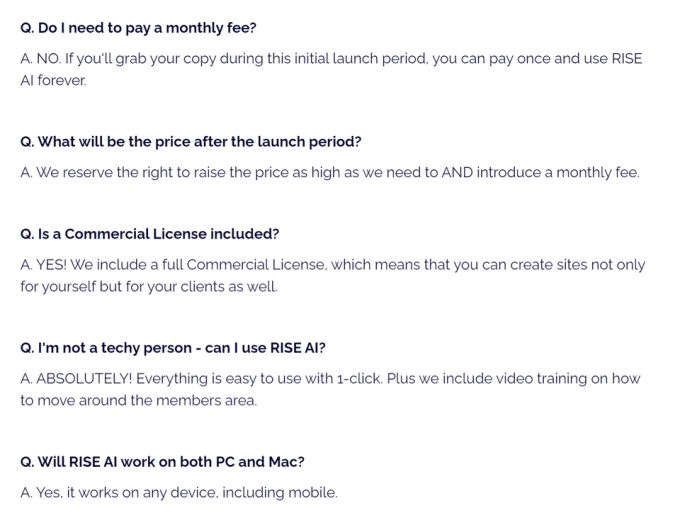This screenshot has height=518, width=680.
Task: Click 'to move around the members area' line
Action: (x=138, y=400)
